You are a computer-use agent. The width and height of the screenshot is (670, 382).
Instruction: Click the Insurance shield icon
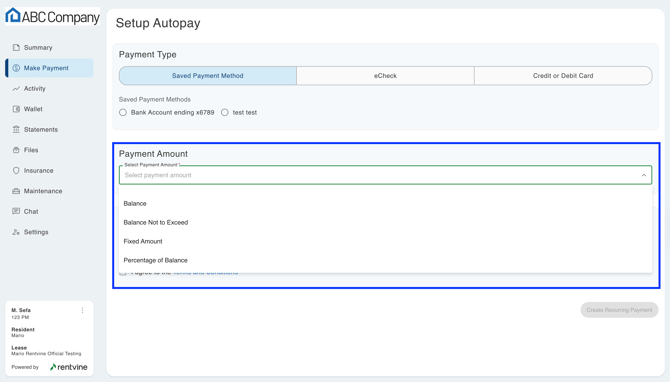16,170
